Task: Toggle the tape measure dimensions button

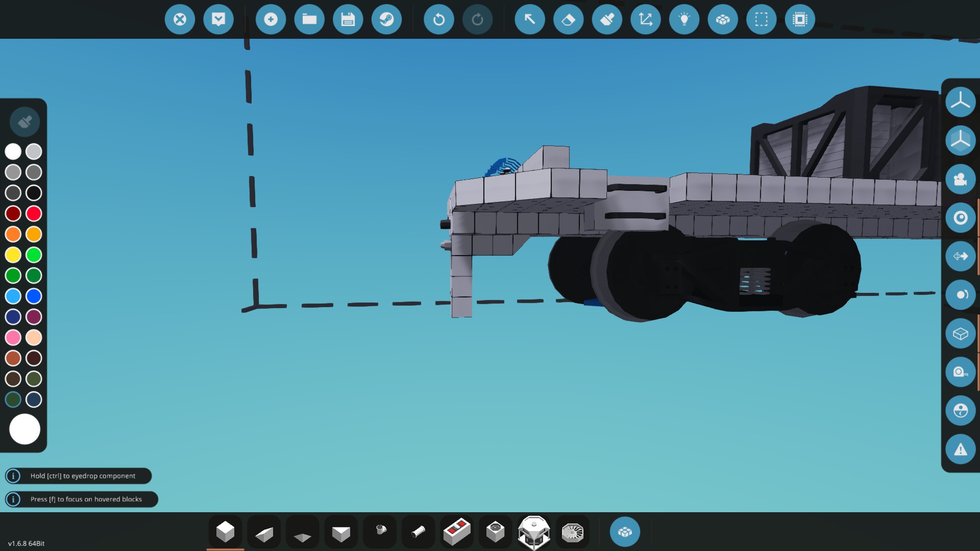Action: point(960,372)
